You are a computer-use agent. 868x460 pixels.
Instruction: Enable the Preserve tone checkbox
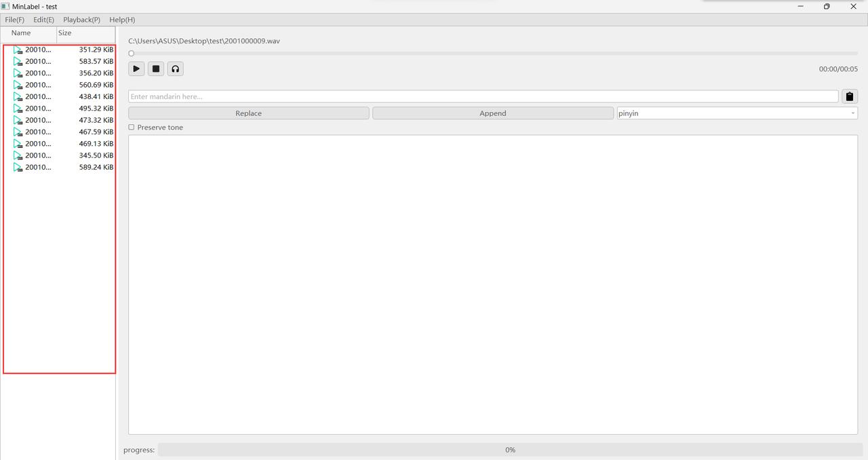pos(132,128)
